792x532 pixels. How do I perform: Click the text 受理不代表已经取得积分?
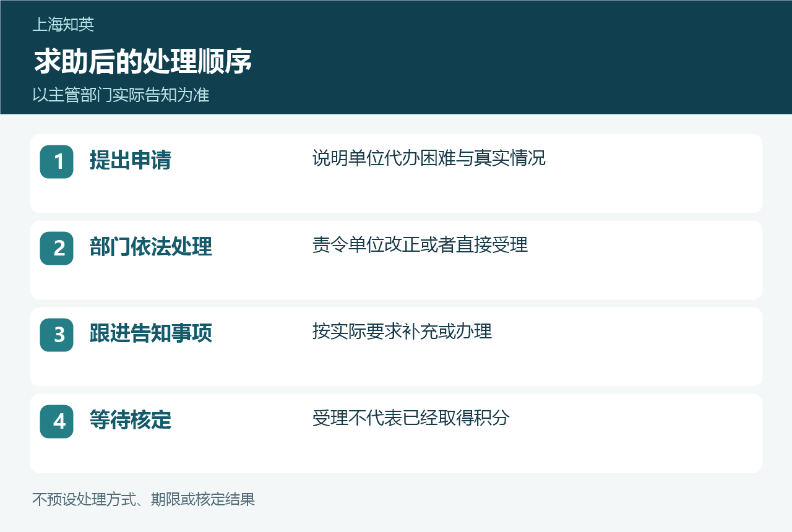point(411,418)
